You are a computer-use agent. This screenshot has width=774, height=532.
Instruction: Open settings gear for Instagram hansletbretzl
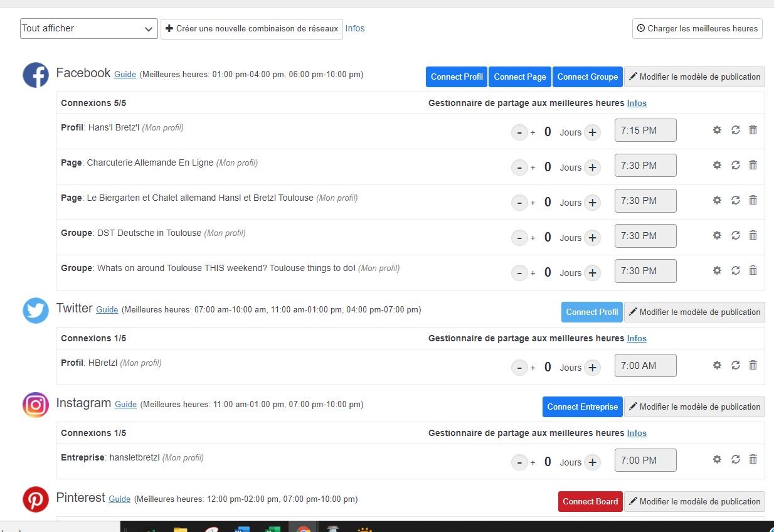(x=717, y=459)
